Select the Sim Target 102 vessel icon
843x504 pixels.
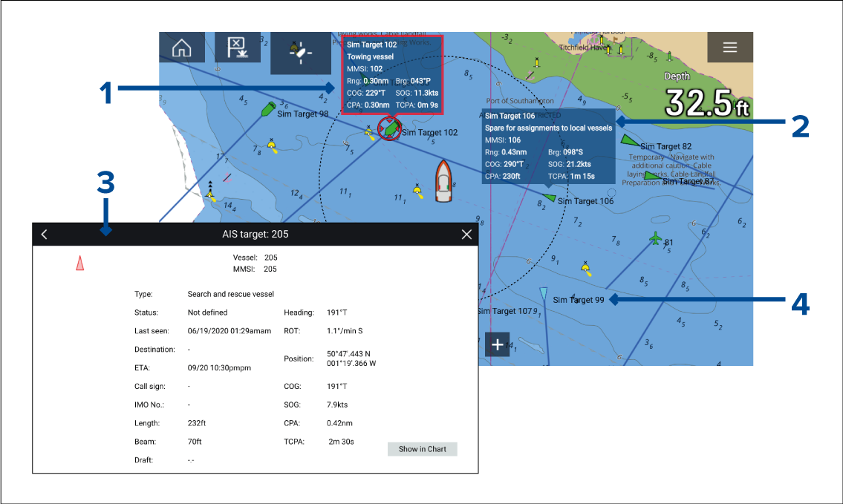(x=390, y=129)
